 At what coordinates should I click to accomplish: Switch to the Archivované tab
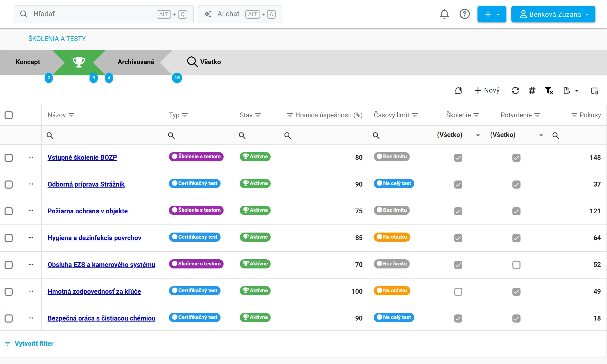136,62
